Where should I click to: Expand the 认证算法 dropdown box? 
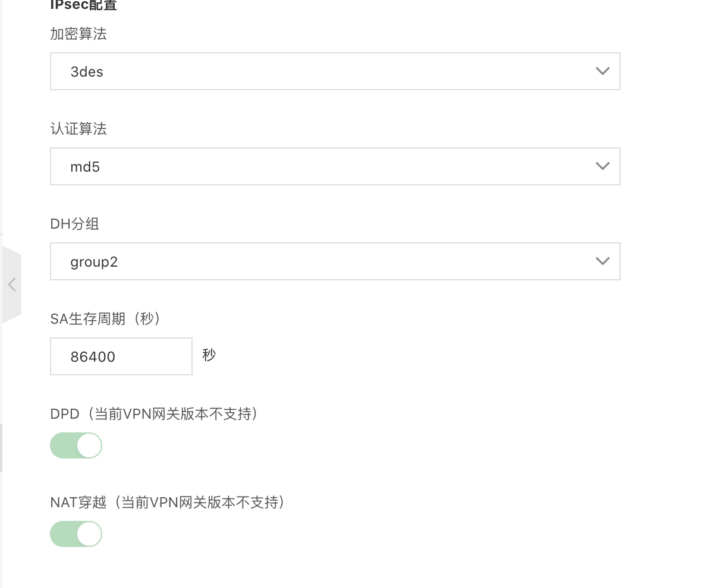pyautogui.click(x=335, y=166)
